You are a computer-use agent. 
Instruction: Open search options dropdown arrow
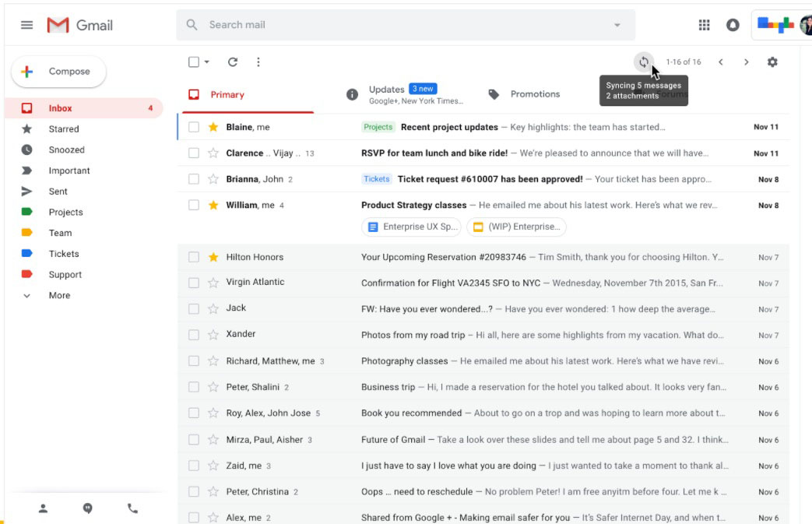click(x=617, y=25)
